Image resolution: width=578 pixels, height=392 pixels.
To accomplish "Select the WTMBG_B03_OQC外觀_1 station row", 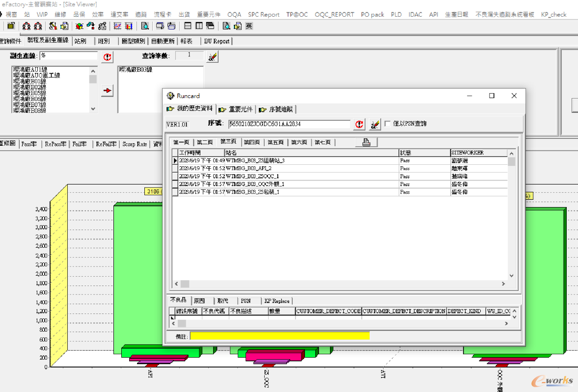I will (339, 184).
